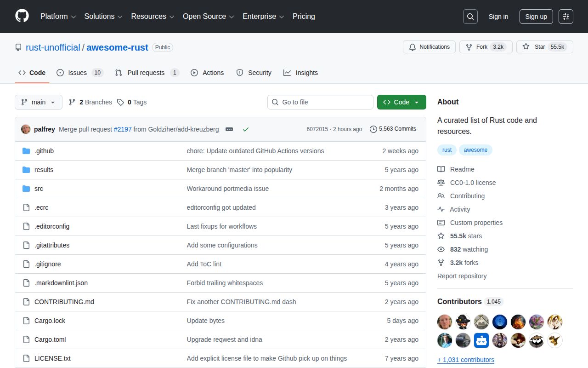Switch to the Issues tab
Image resolution: width=588 pixels, height=368 pixels.
tap(77, 73)
